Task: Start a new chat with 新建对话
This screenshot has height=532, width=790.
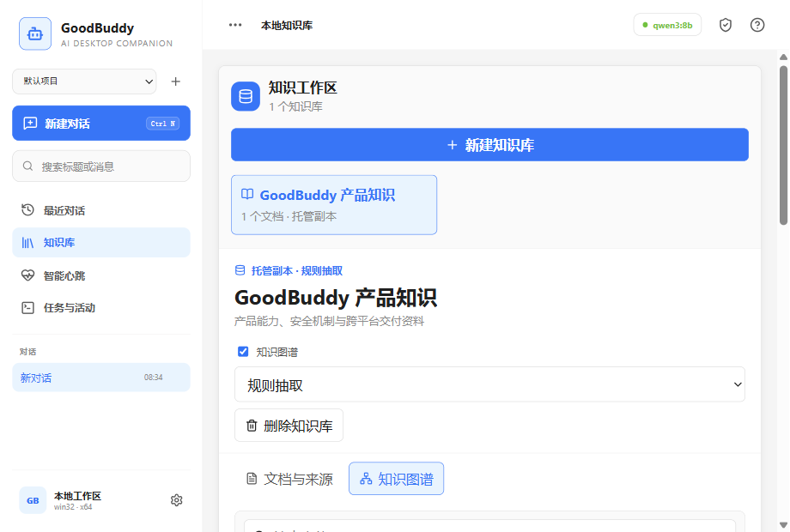Action: [x=101, y=124]
